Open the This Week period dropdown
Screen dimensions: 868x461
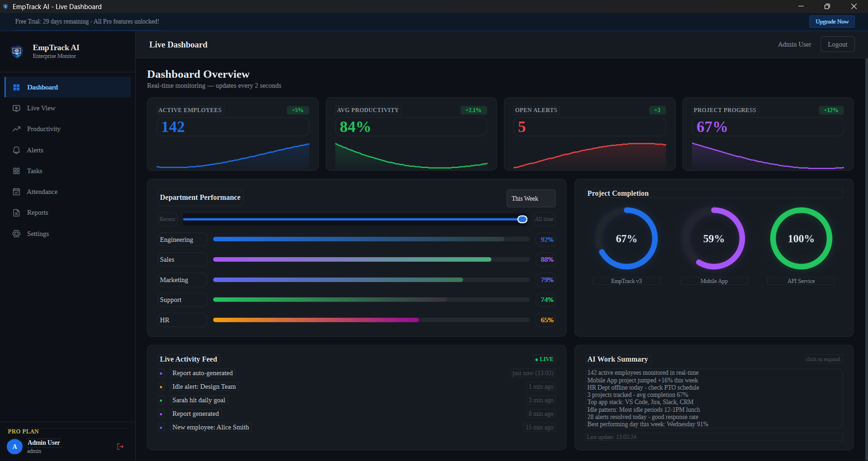[x=531, y=198]
